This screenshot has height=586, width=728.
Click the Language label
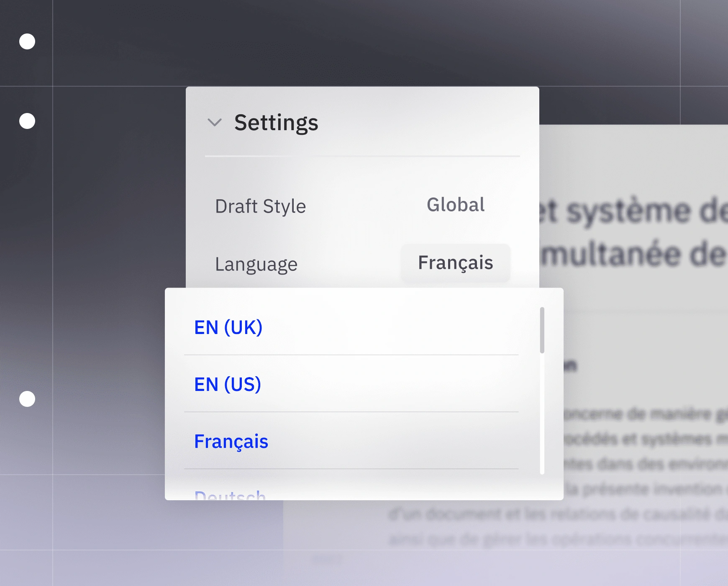(x=256, y=265)
